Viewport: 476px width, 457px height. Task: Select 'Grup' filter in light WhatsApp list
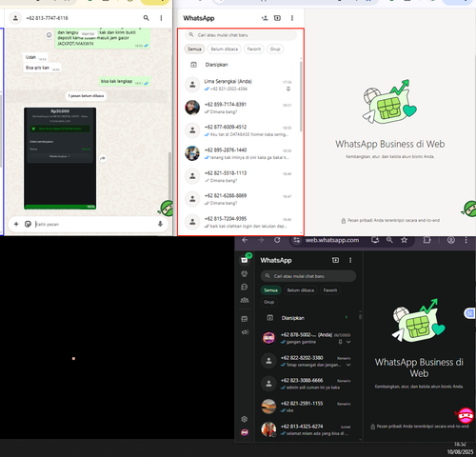click(x=275, y=49)
